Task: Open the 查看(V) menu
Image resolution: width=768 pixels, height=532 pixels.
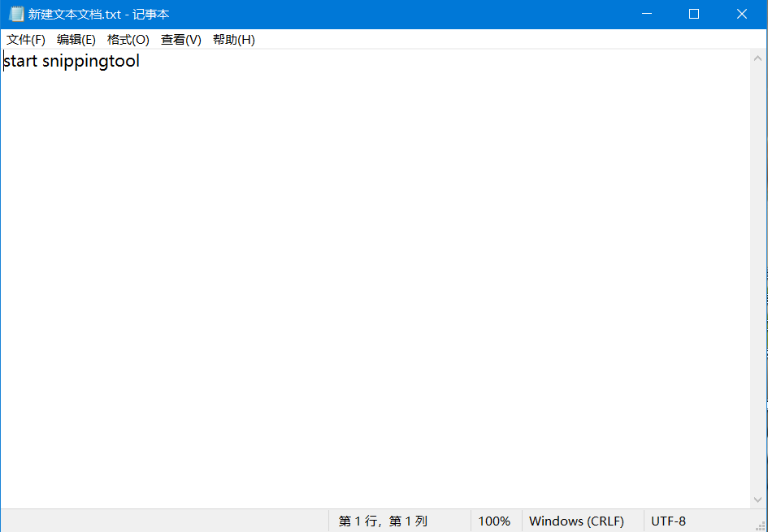Action: click(181, 40)
